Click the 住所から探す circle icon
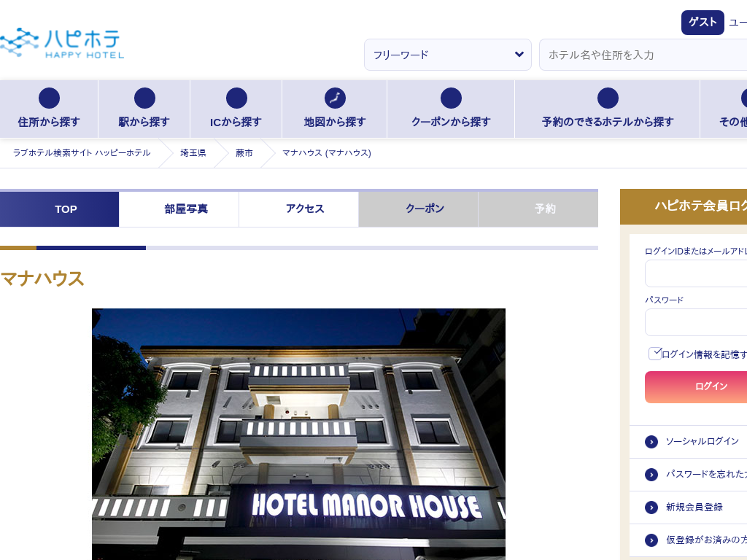This screenshot has height=560, width=747. 49,98
